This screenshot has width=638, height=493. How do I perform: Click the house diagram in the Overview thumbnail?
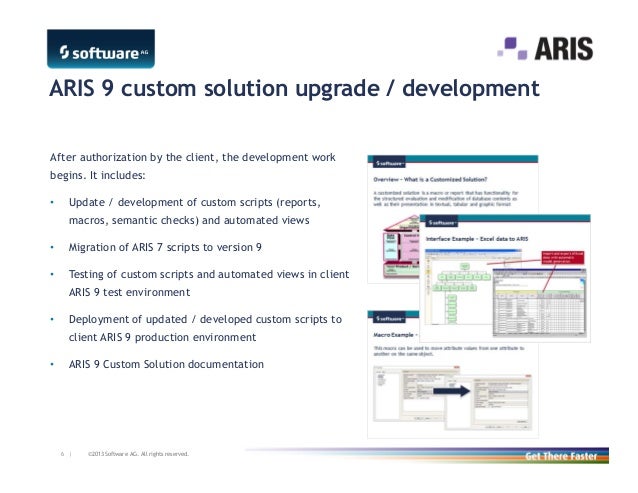point(401,246)
